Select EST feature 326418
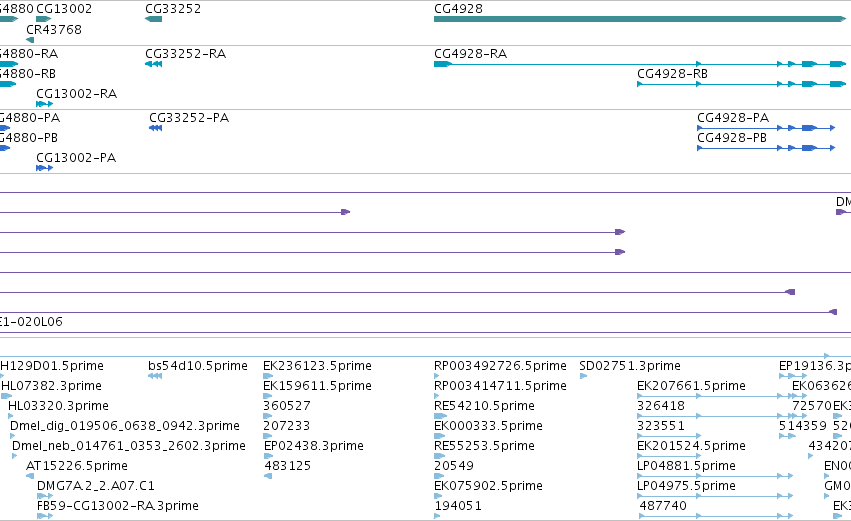The height and width of the screenshot is (521, 851). click(661, 406)
